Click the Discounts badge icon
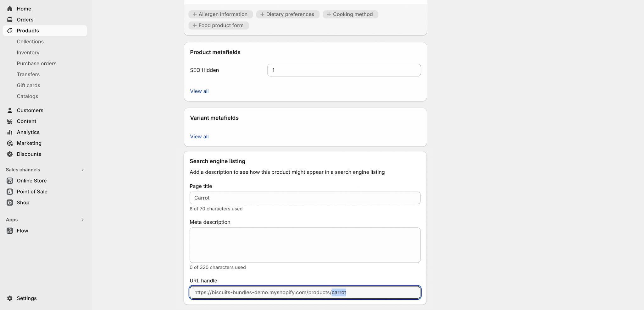Screen dimensions: 644x310 [x=10, y=154]
